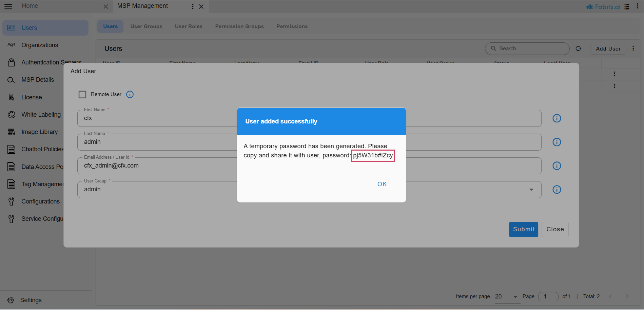Click the info icon for Email Address

(x=557, y=166)
